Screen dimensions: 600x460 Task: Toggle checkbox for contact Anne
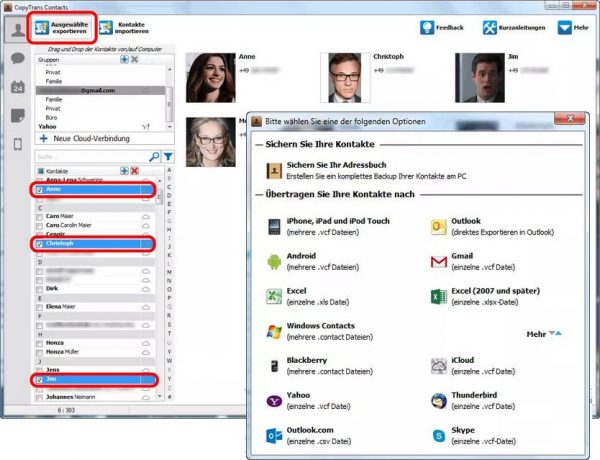coord(39,189)
